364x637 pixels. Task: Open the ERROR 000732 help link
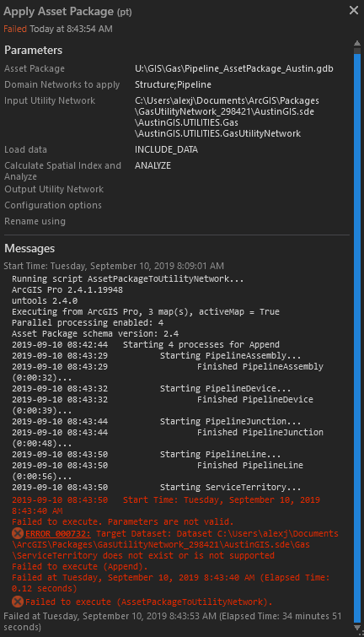point(58,533)
